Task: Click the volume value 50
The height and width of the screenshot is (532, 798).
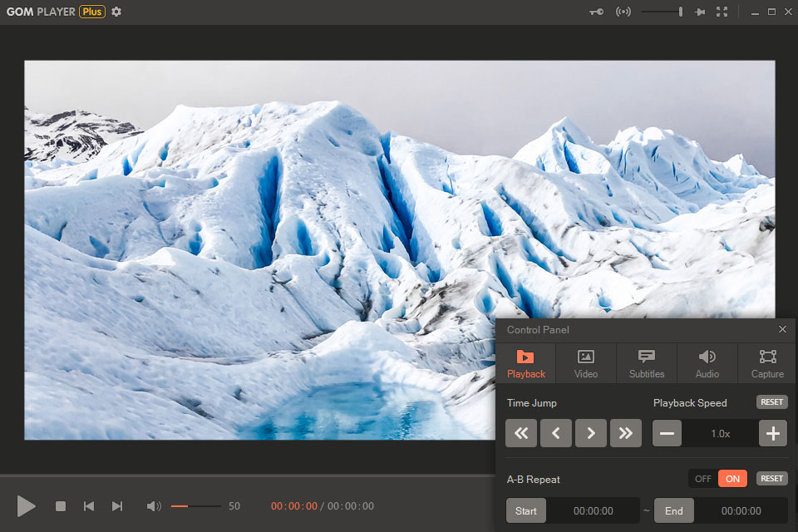Action: click(234, 506)
